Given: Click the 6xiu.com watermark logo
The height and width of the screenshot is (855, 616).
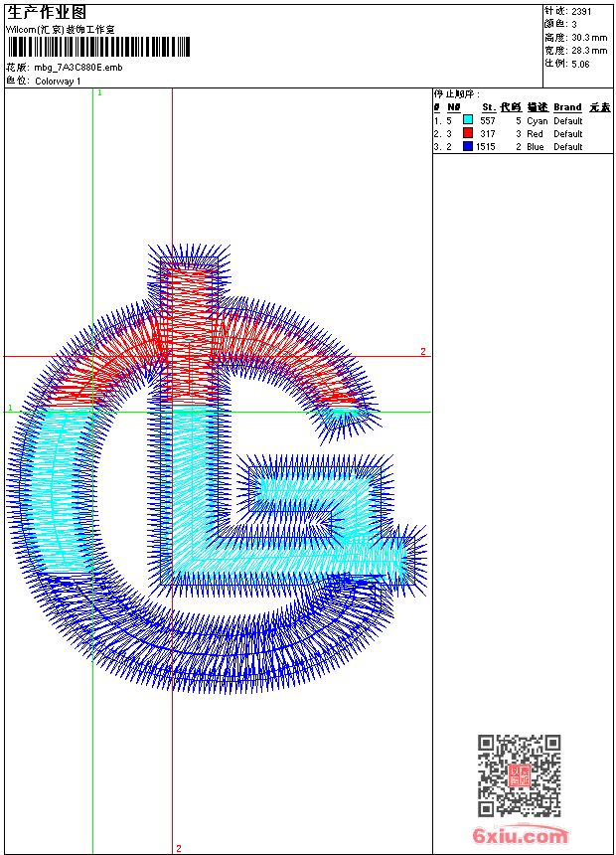Looking at the screenshot, I should point(520,836).
